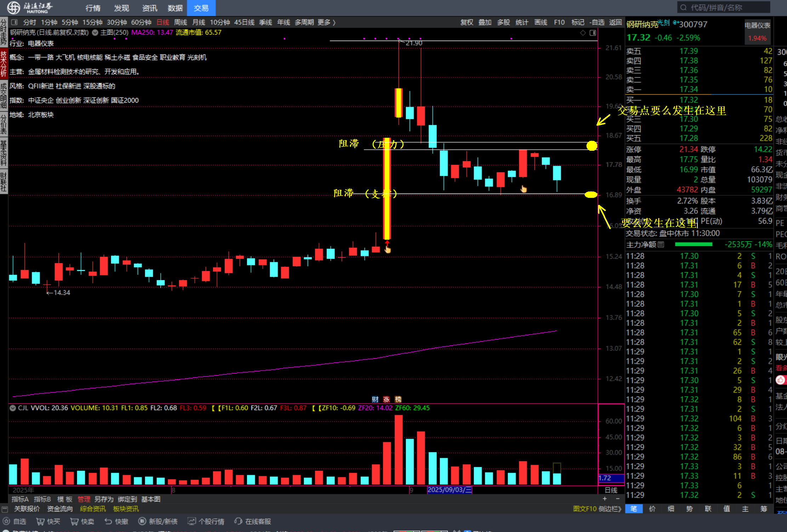The image size is (787, 532).
Task: Open the 资讯 top menu
Action: [x=149, y=8]
